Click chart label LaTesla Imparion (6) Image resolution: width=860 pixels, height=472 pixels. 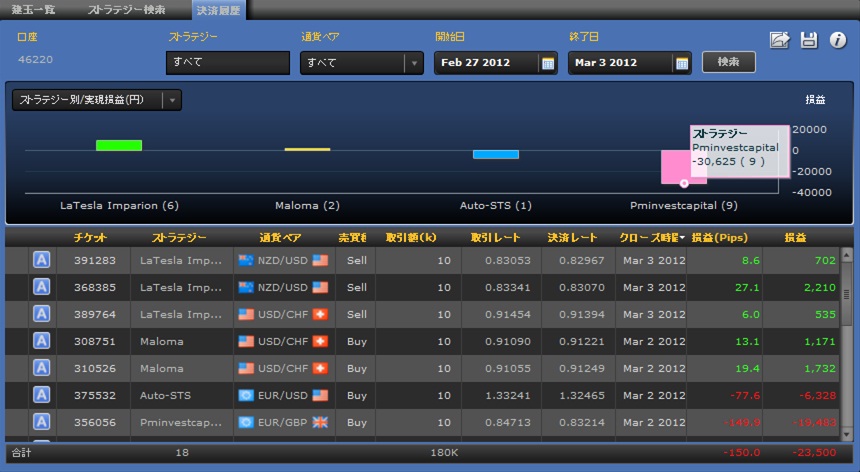(x=119, y=206)
